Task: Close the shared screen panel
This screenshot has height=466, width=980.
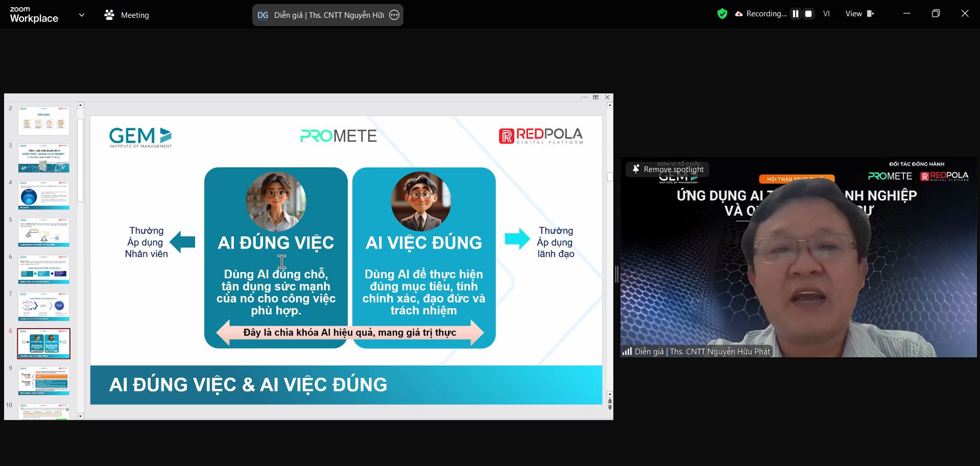Action: tap(607, 97)
